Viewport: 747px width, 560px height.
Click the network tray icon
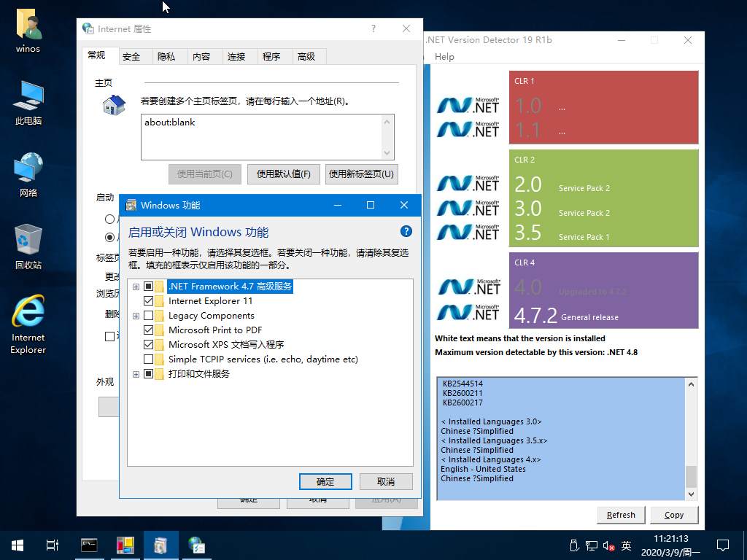click(592, 545)
